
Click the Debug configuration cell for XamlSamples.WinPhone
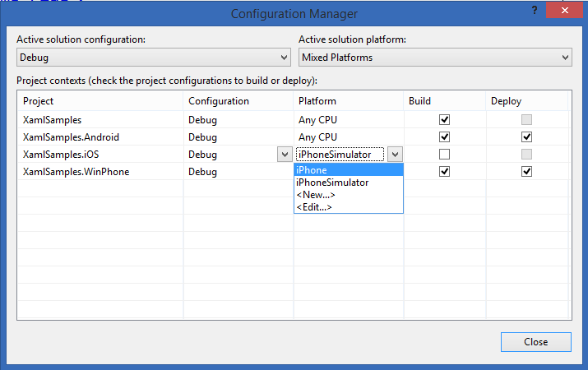[238, 172]
